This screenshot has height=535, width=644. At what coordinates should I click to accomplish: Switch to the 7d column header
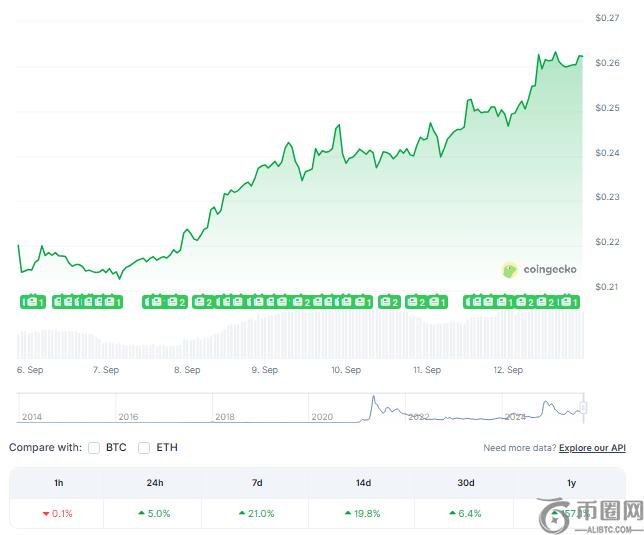tap(258, 483)
